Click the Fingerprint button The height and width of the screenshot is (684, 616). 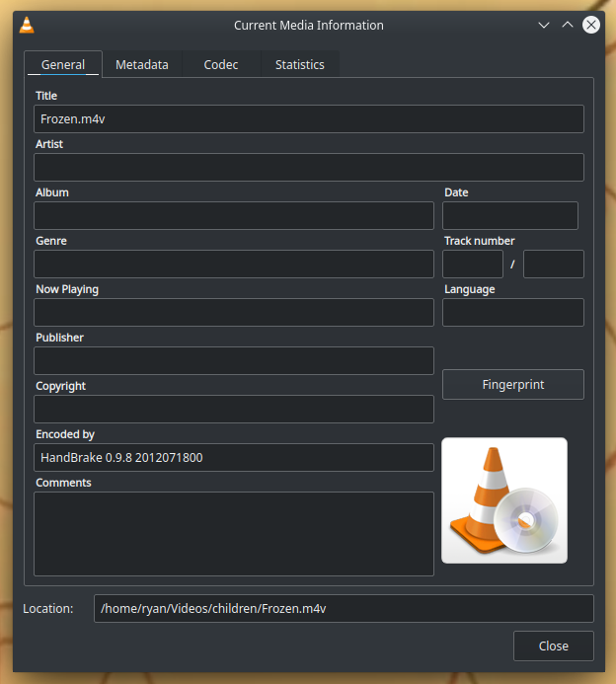(x=513, y=384)
